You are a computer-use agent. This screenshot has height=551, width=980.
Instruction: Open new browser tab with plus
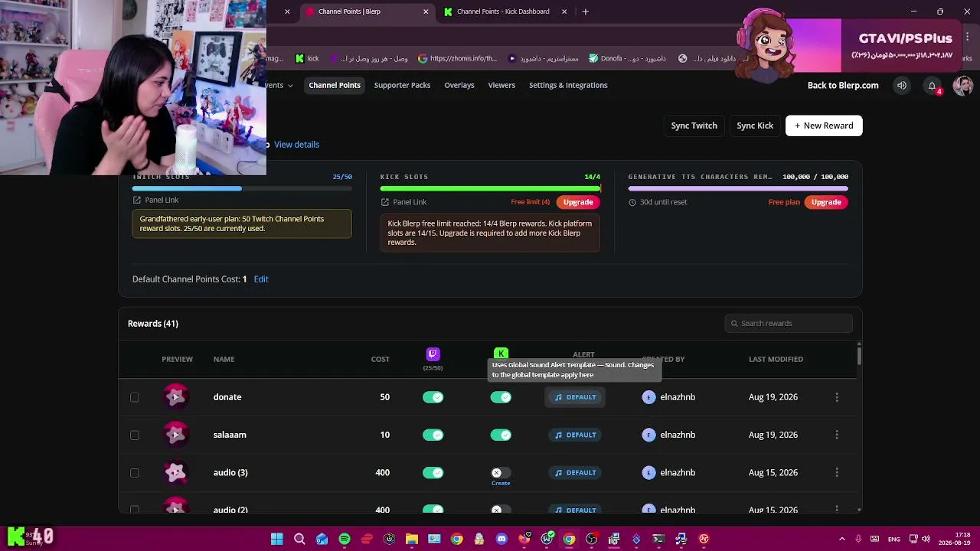pos(585,11)
